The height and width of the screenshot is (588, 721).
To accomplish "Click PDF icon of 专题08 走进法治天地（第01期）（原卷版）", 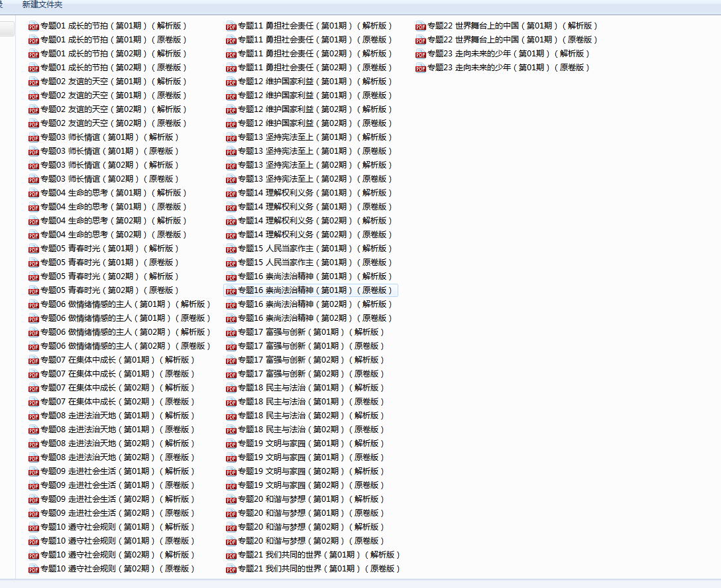I will pos(34,430).
